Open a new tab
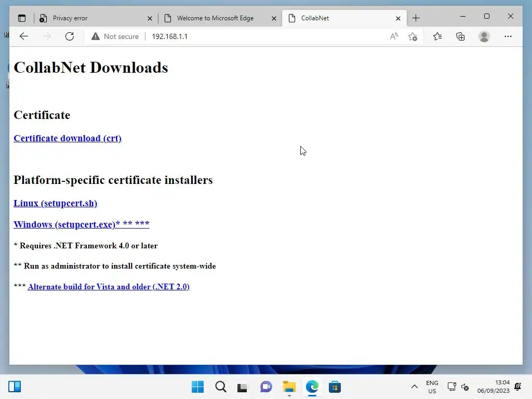This screenshot has width=532, height=399. click(416, 18)
